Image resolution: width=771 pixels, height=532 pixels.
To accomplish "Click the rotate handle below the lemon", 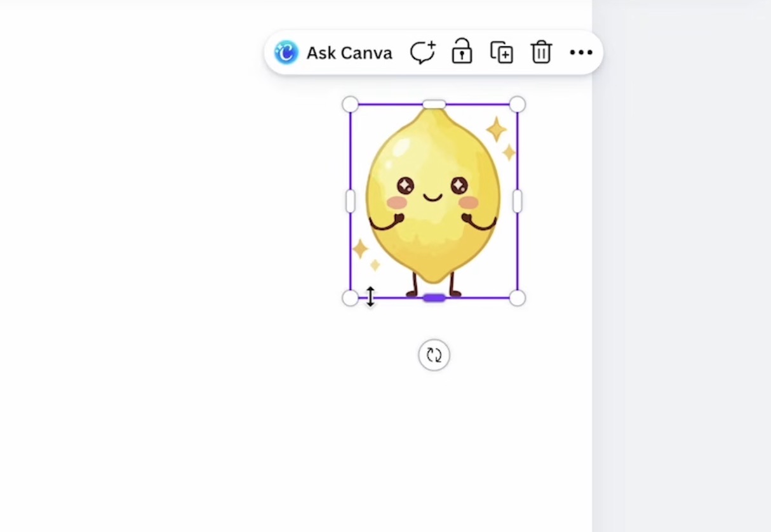I will click(x=433, y=355).
